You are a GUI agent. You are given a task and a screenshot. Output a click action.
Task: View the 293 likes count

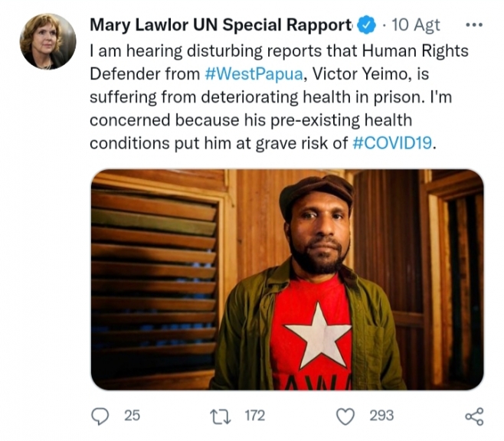381,416
